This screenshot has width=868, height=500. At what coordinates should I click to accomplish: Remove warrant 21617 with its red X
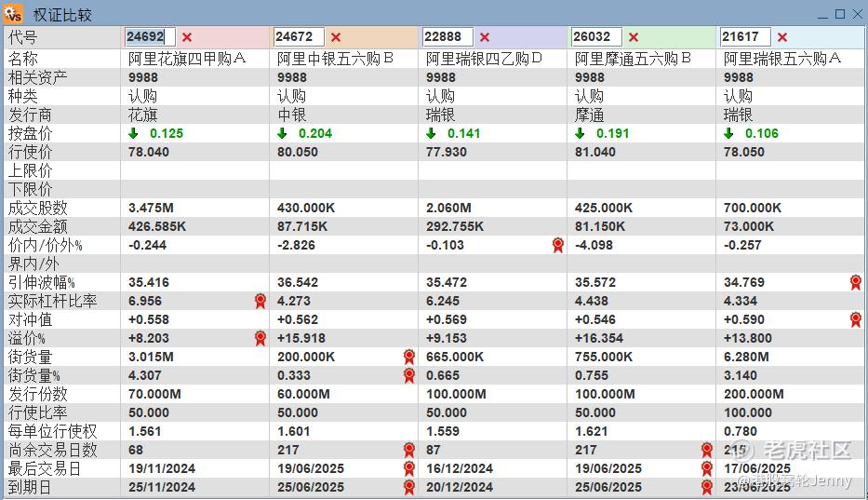click(782, 37)
